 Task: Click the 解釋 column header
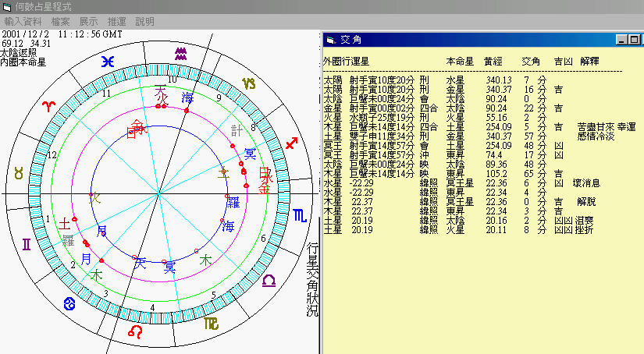(590, 62)
